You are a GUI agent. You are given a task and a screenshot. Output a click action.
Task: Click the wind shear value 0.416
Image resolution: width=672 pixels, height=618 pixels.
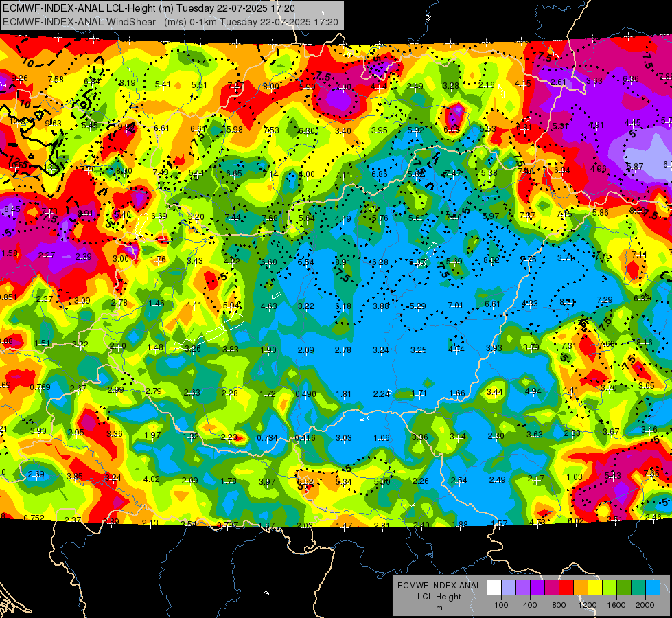tap(305, 438)
